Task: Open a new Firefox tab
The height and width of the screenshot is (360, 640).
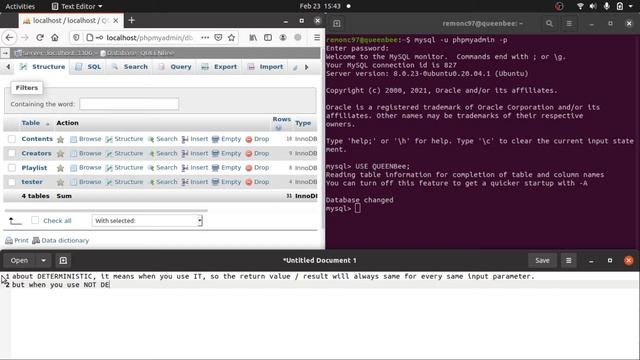Action: click(131, 20)
